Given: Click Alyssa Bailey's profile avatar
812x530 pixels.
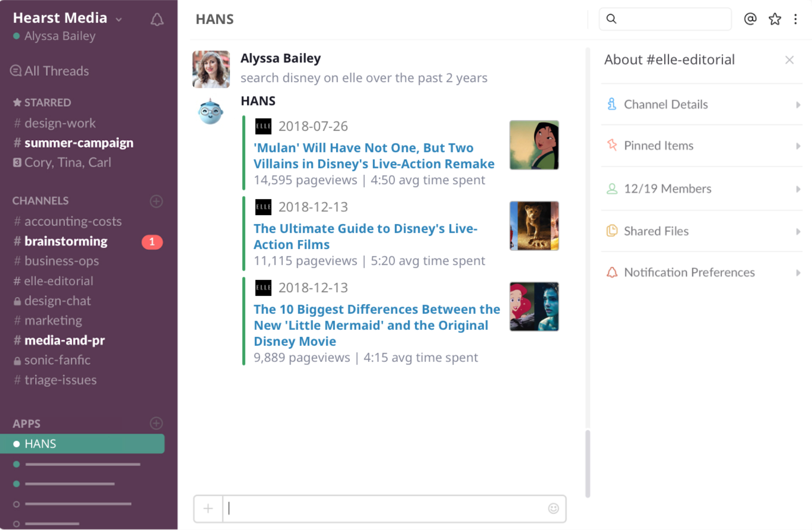Looking at the screenshot, I should tap(211, 69).
